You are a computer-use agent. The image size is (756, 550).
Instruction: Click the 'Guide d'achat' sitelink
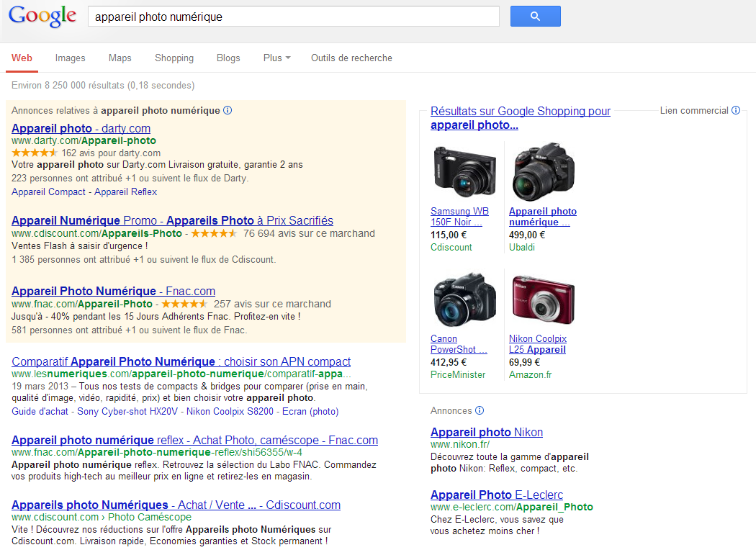point(40,412)
